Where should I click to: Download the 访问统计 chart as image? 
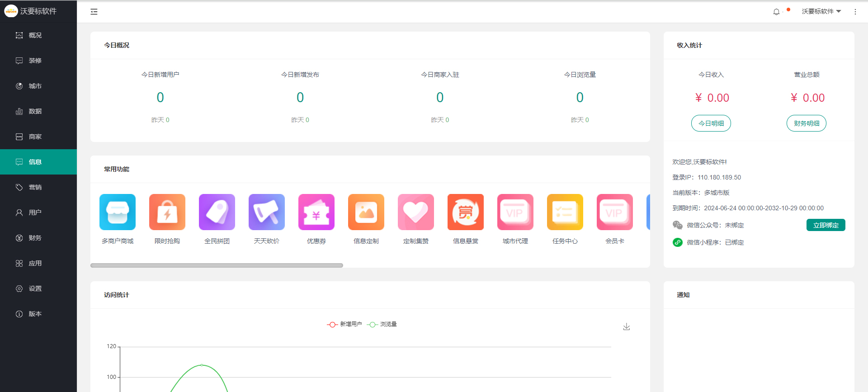coord(627,326)
